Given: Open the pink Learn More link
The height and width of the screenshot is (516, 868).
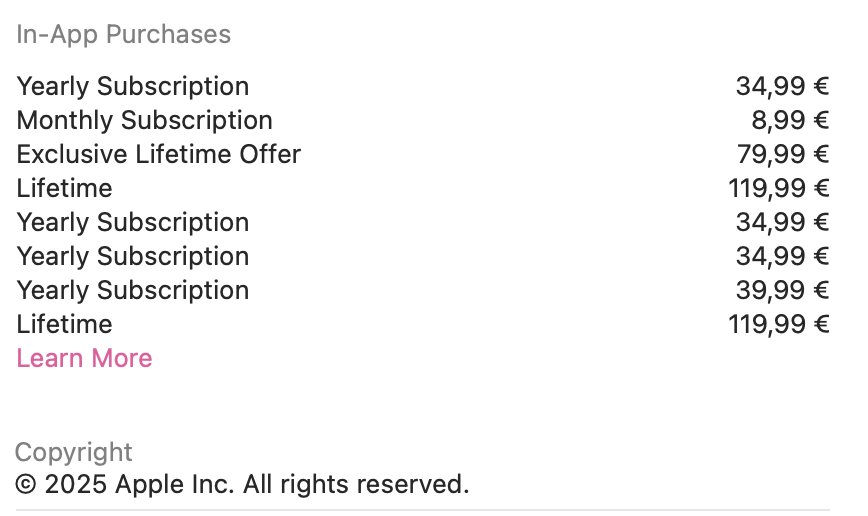Looking at the screenshot, I should (84, 358).
